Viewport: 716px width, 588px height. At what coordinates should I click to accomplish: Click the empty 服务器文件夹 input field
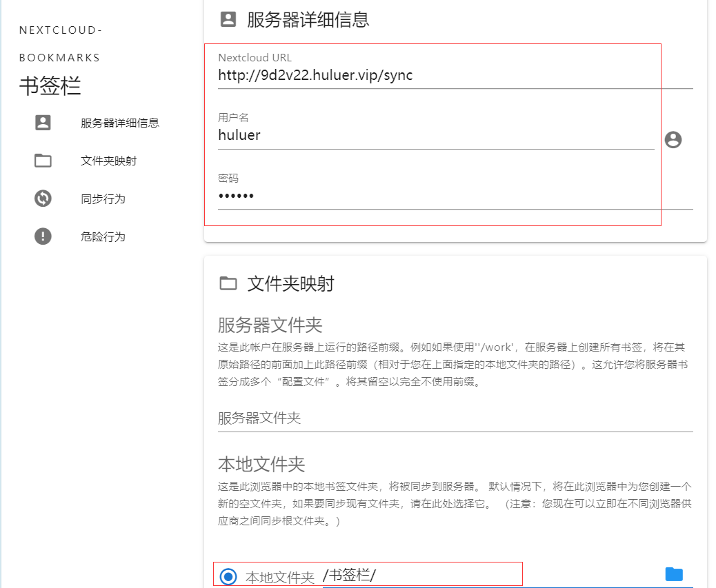pyautogui.click(x=455, y=418)
